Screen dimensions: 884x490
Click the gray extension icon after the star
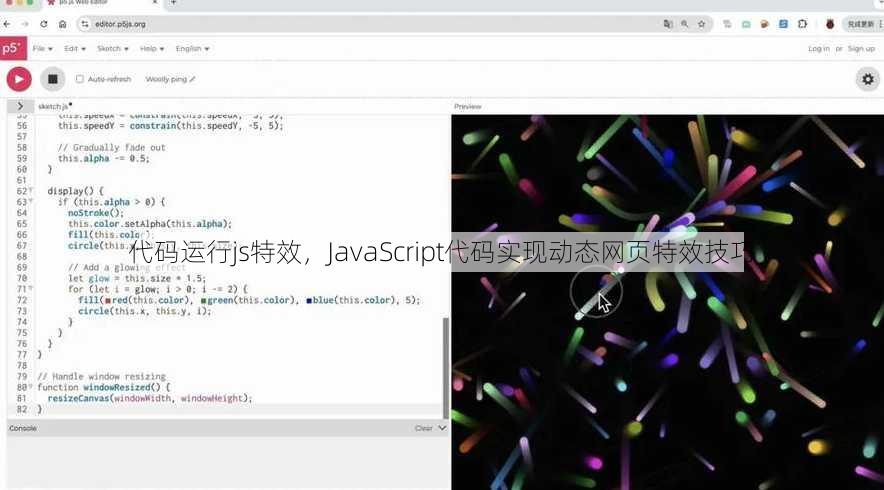pyautogui.click(x=727, y=24)
